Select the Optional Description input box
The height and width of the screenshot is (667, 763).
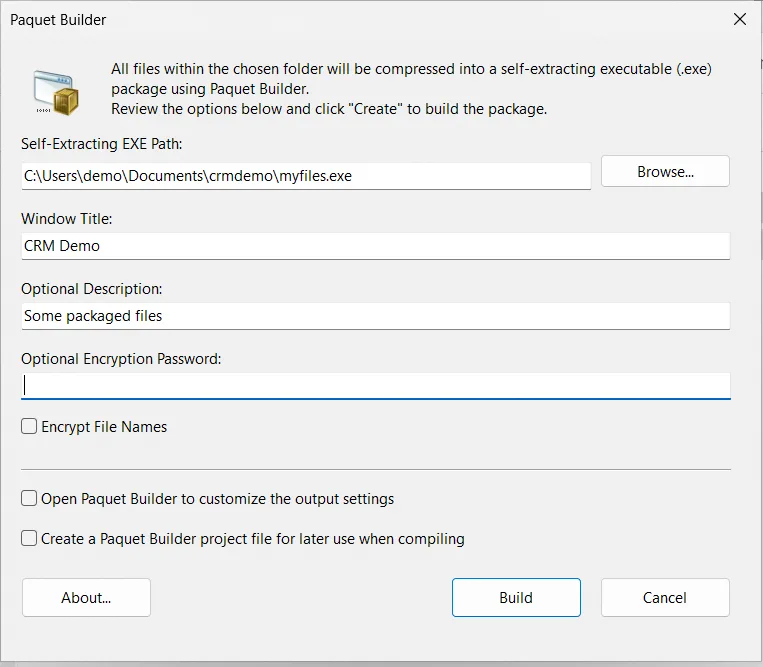coord(375,316)
